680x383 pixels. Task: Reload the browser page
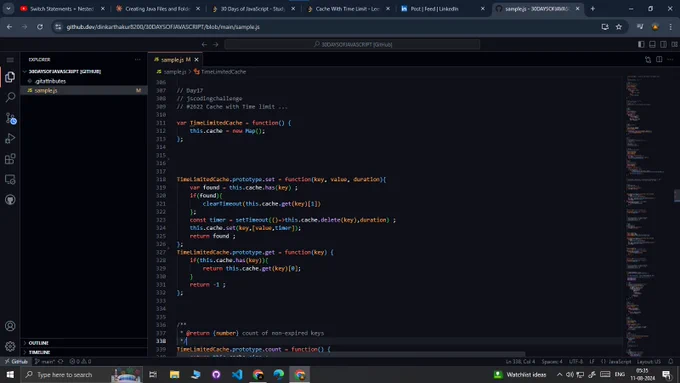click(x=39, y=27)
